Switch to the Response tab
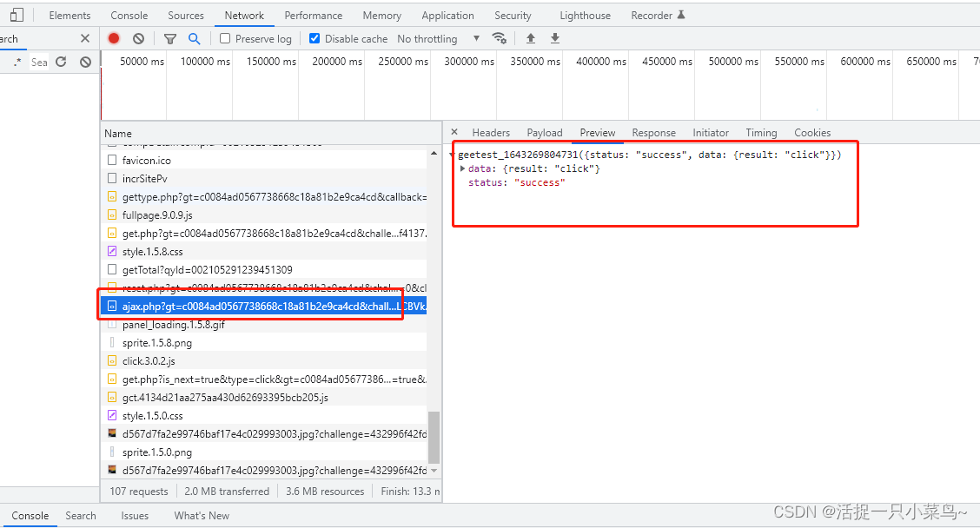Viewport: 980px width, 528px height. coord(653,133)
